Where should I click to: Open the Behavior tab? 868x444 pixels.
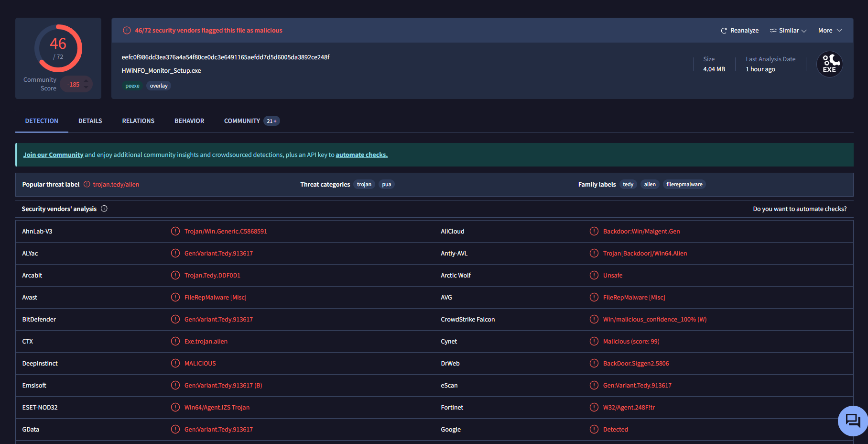click(189, 121)
